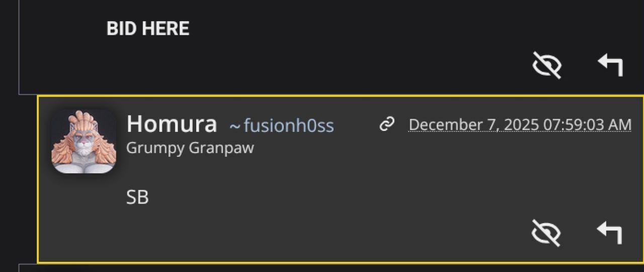Copy permalink via the chain link icon
The height and width of the screenshot is (272, 644).
click(x=386, y=124)
